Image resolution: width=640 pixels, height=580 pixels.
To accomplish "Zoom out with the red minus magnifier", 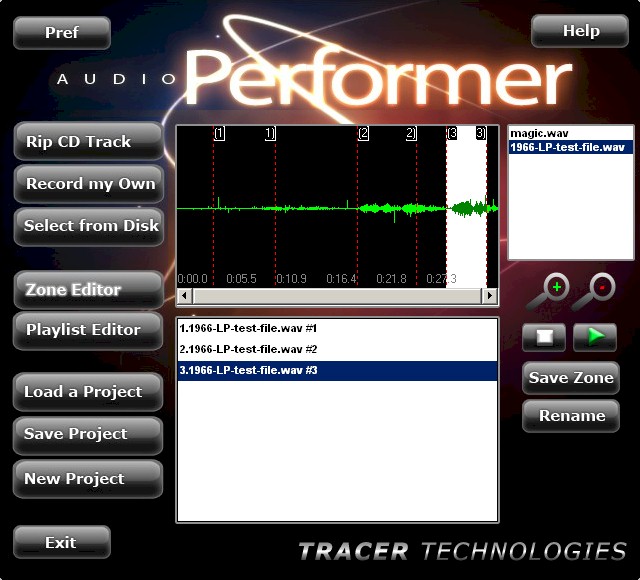I will coord(594,292).
